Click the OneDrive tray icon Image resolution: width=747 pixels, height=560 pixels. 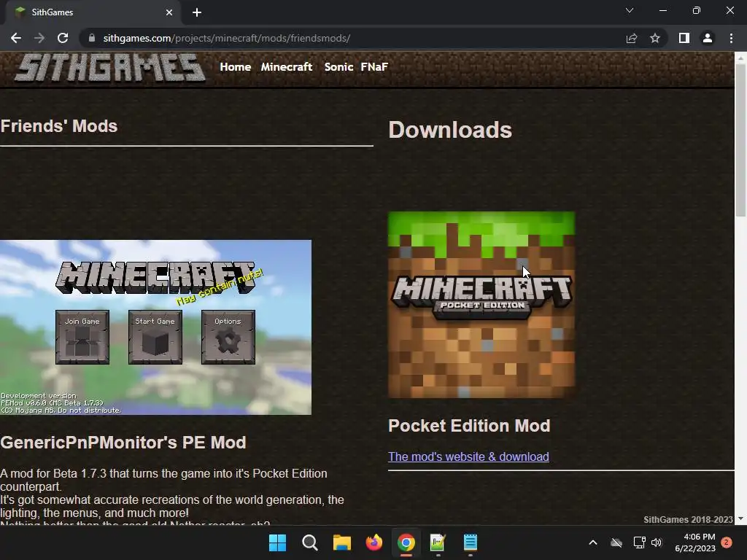tap(616, 542)
